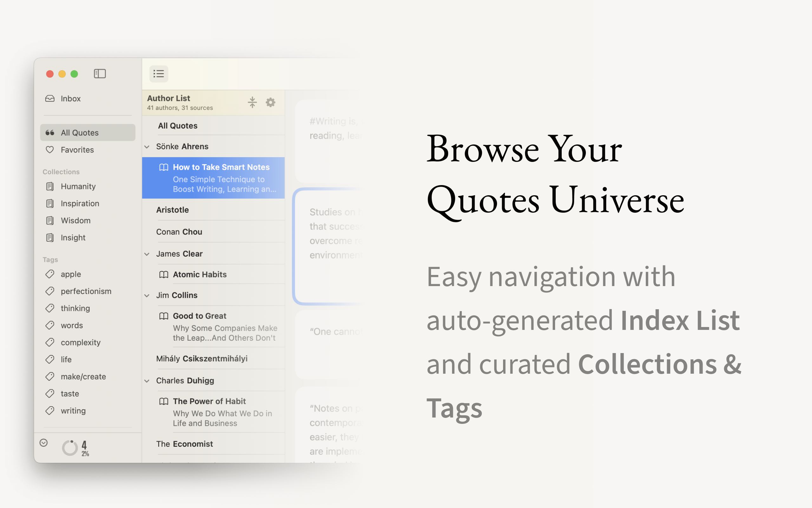Click the book icon for How to Take Smart Notes
This screenshot has width=812, height=508.
[164, 167]
